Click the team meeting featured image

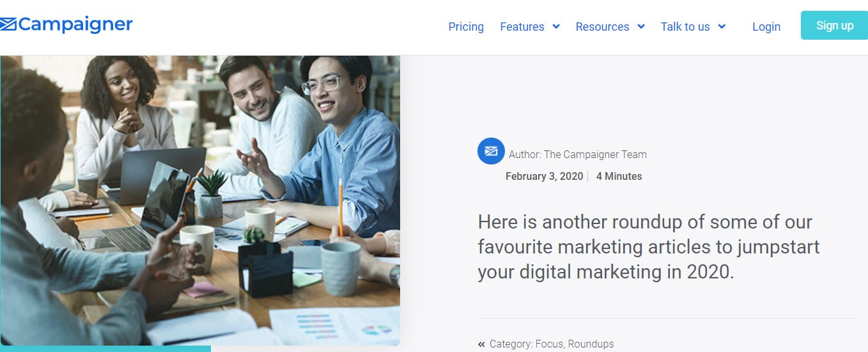pyautogui.click(x=200, y=200)
